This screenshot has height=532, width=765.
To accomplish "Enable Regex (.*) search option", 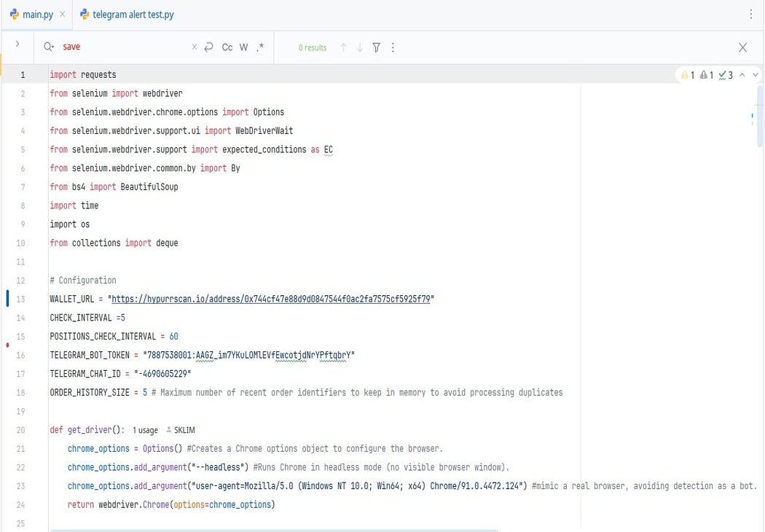I will [x=260, y=47].
